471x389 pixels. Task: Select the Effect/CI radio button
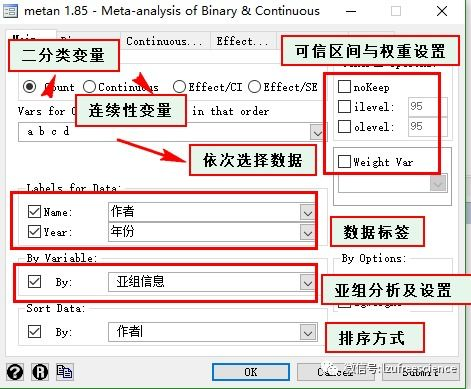(179, 87)
